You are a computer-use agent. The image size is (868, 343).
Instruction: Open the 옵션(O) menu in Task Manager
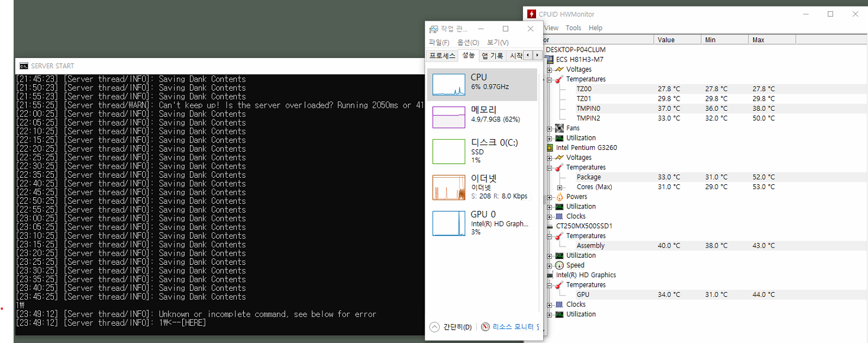click(x=468, y=43)
